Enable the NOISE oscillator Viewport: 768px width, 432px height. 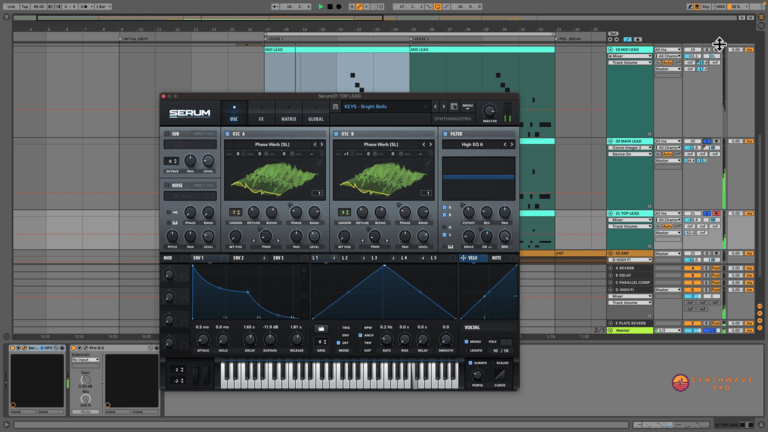click(x=167, y=186)
